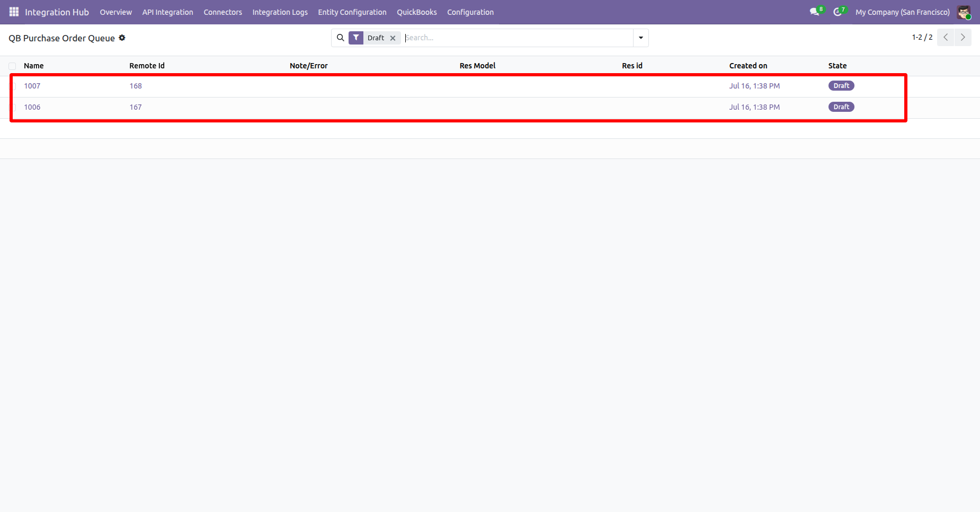The height and width of the screenshot is (512, 980).
Task: Sort by the State column header
Action: tap(838, 66)
